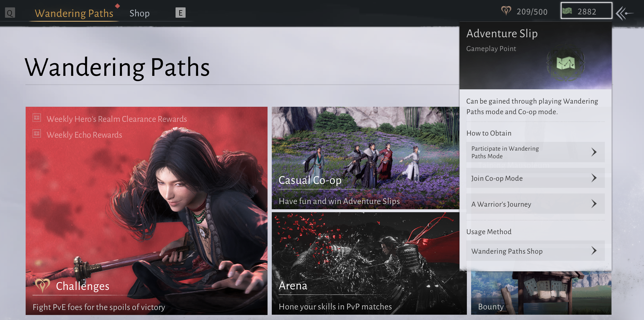The image size is (644, 320).
Task: Click the red notification diamond on Wandering Paths
Action: (118, 6)
